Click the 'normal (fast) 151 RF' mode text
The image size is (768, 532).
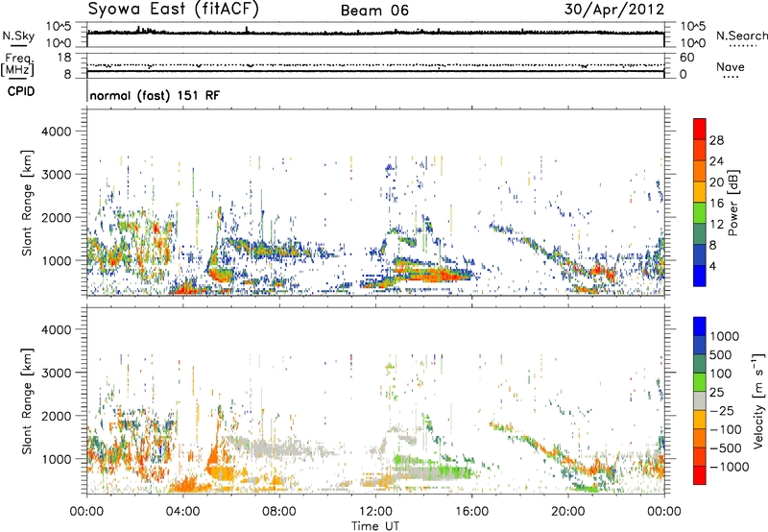tap(155, 95)
